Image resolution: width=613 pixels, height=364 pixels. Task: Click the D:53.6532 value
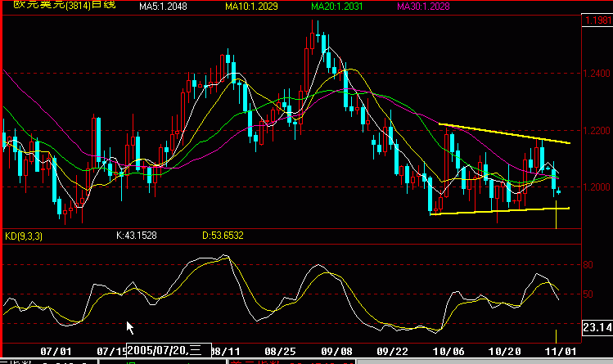click(x=223, y=236)
